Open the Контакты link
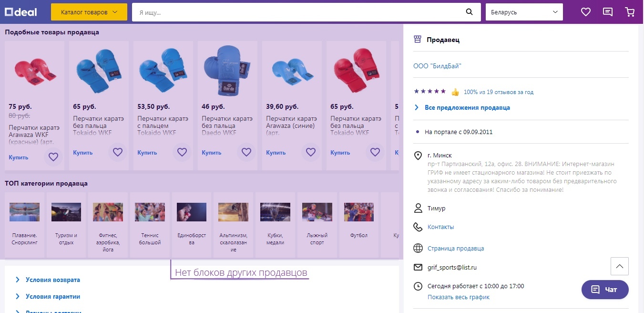The height and width of the screenshot is (313, 644). (441, 227)
